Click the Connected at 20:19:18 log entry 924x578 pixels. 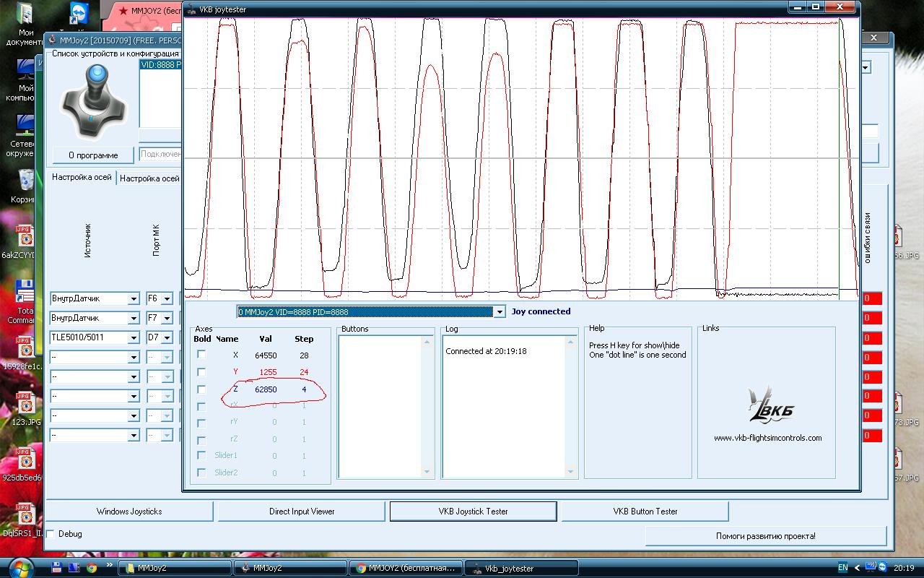click(x=486, y=351)
